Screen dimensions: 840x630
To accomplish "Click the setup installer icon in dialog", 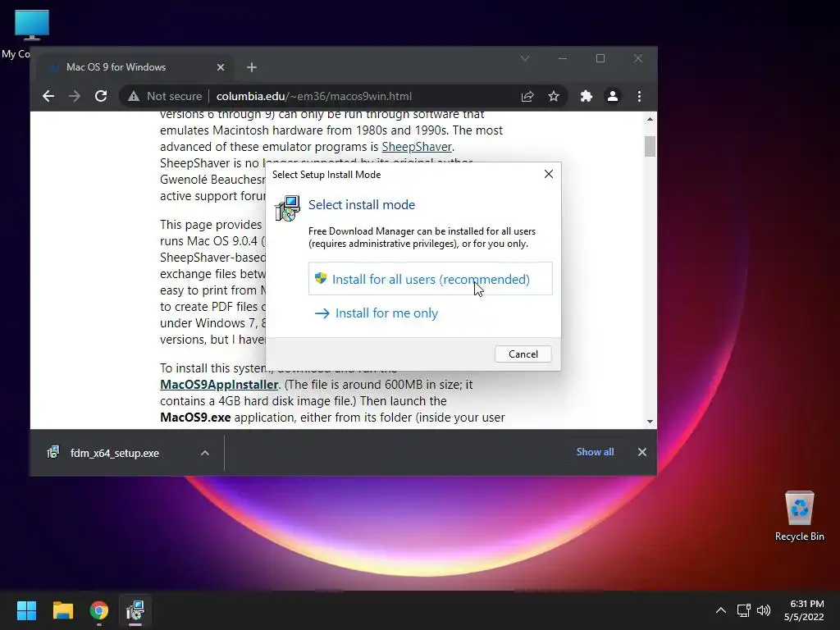I will coord(288,208).
